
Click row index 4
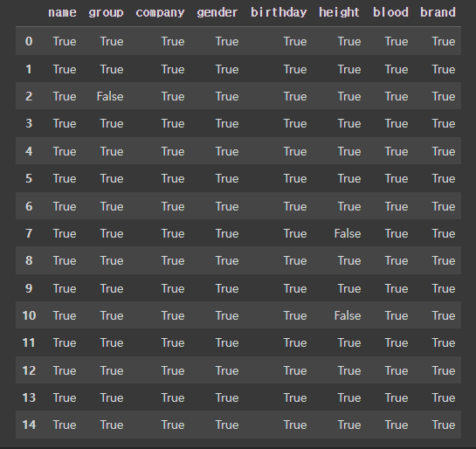click(x=29, y=151)
